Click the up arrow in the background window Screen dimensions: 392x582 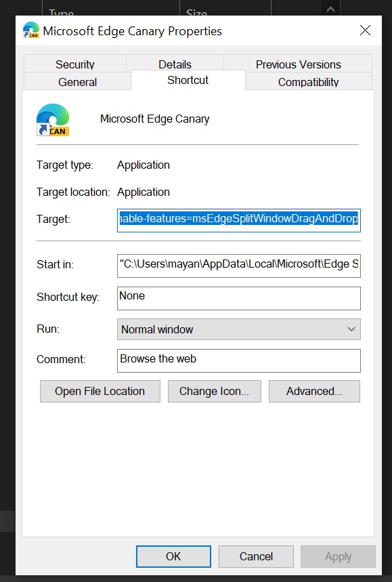(330, 9)
